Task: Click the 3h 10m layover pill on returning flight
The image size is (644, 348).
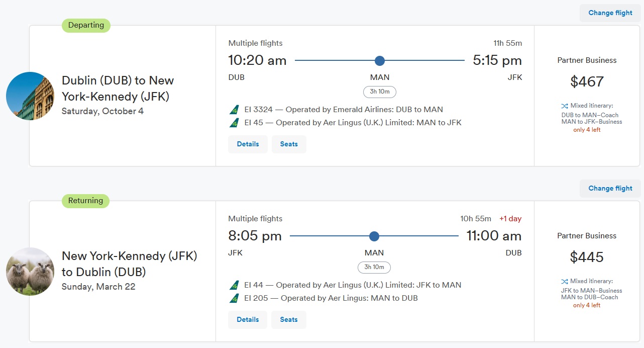Action: click(x=374, y=268)
